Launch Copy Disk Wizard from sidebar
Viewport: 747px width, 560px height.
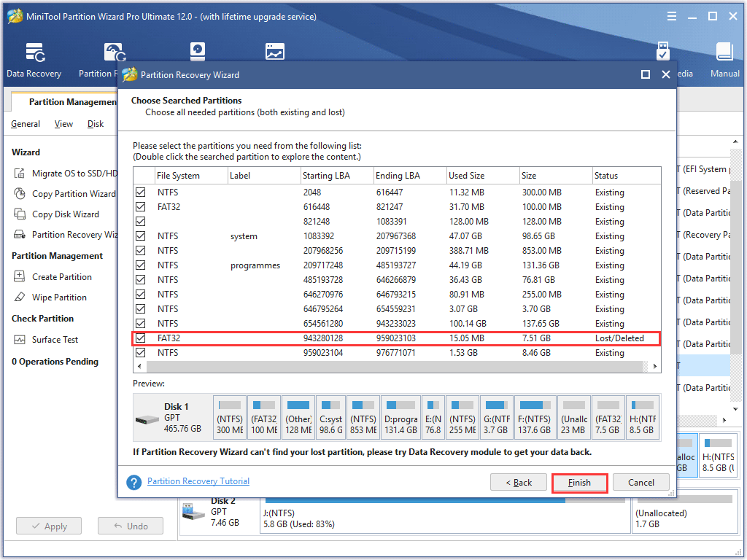[x=66, y=214]
